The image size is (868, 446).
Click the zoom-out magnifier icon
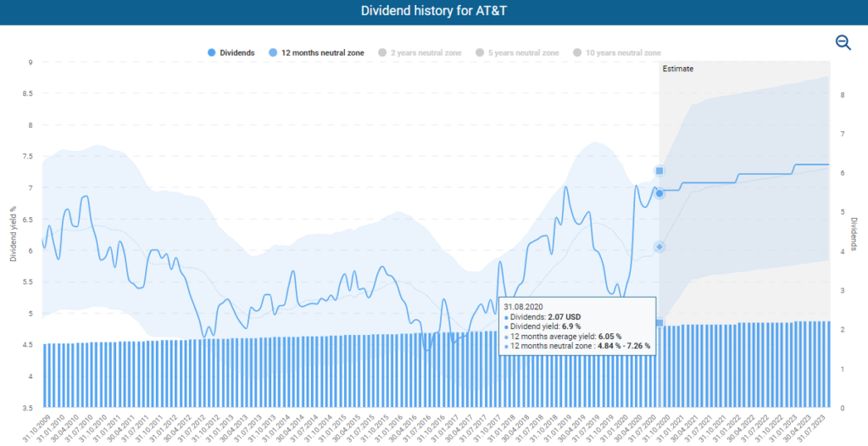click(843, 42)
